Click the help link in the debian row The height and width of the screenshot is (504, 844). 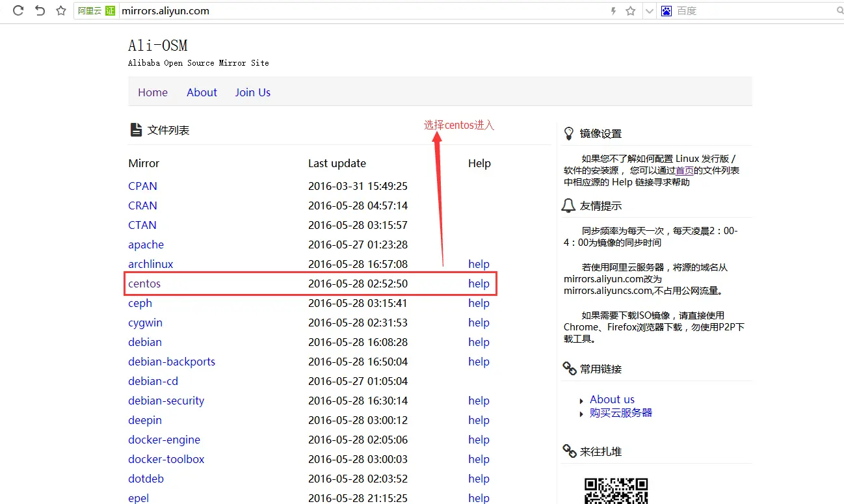(479, 342)
